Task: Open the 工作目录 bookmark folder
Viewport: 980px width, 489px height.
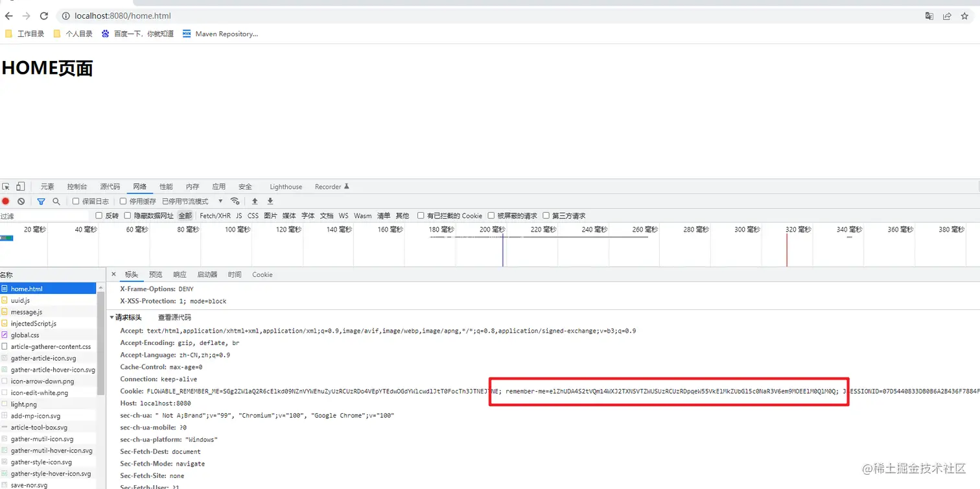Action: coord(25,34)
